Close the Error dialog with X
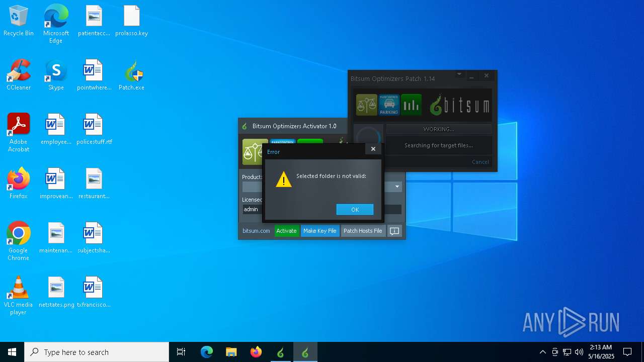Image resolution: width=644 pixels, height=362 pixels. (373, 149)
